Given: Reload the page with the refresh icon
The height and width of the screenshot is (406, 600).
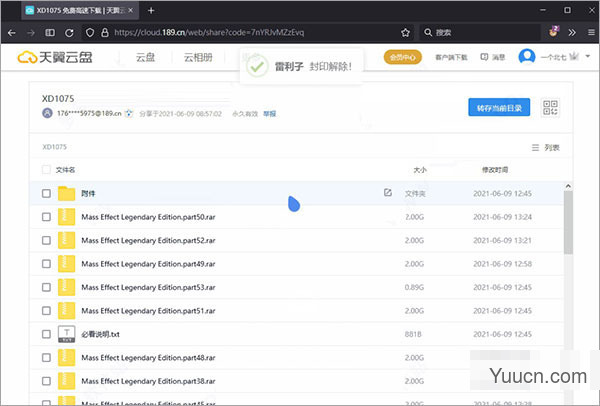Looking at the screenshot, I should point(69,33).
